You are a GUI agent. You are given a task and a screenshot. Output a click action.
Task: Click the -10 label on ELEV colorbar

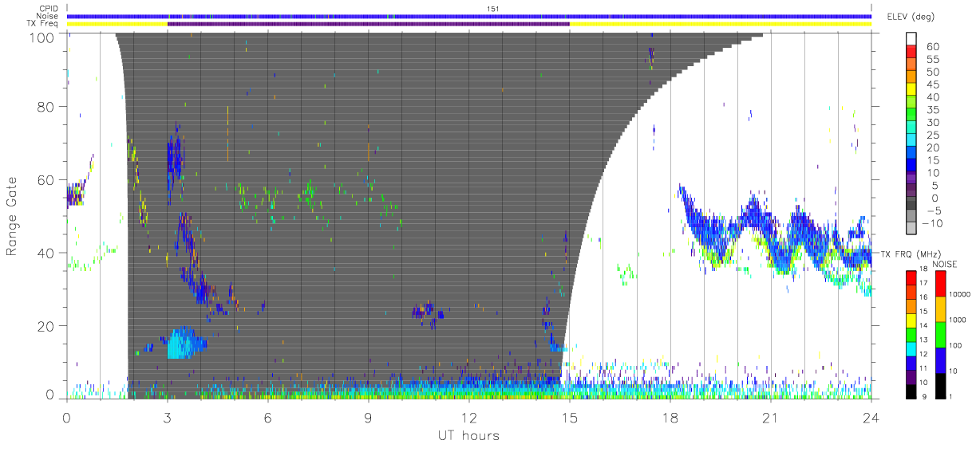click(x=931, y=223)
